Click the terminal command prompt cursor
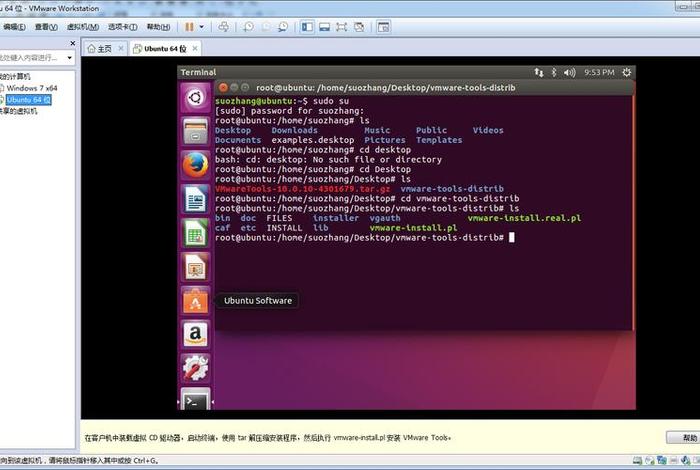Viewport: 700px width, 470px height. click(512, 237)
